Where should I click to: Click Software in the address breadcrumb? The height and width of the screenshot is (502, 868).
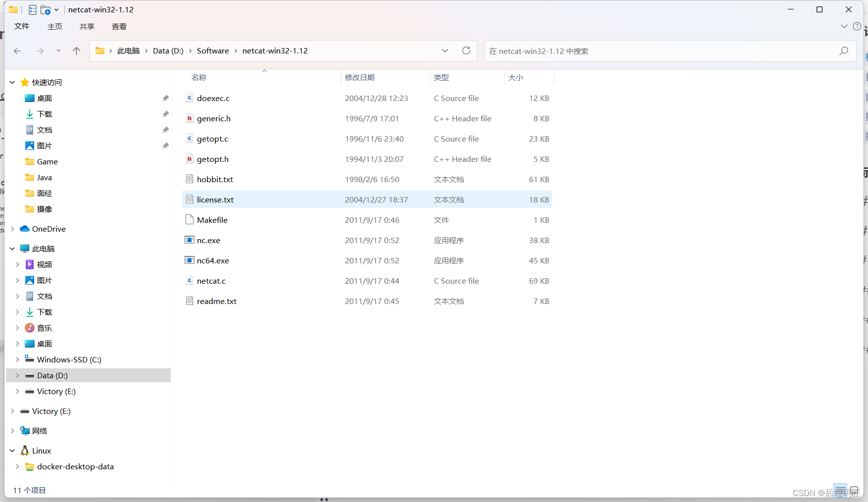coord(213,50)
